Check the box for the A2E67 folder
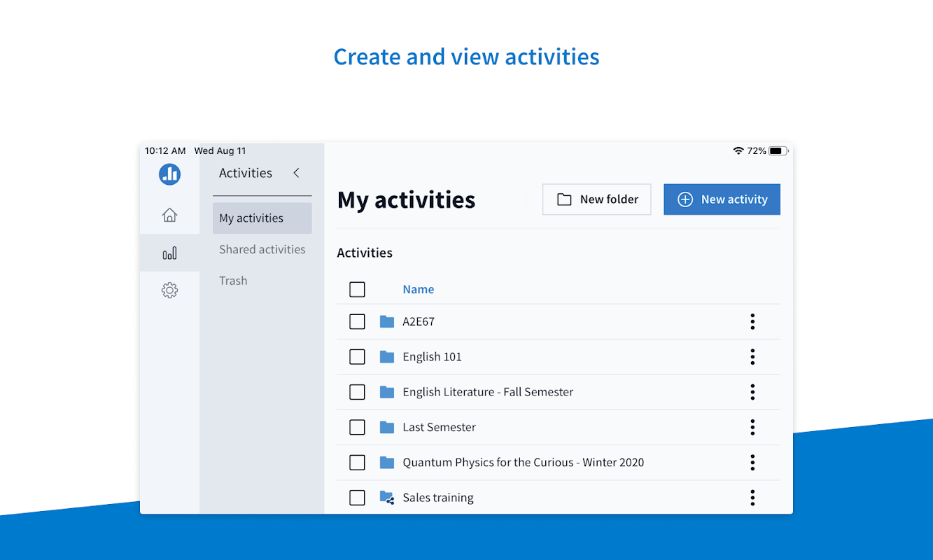This screenshot has width=933, height=560. [357, 321]
